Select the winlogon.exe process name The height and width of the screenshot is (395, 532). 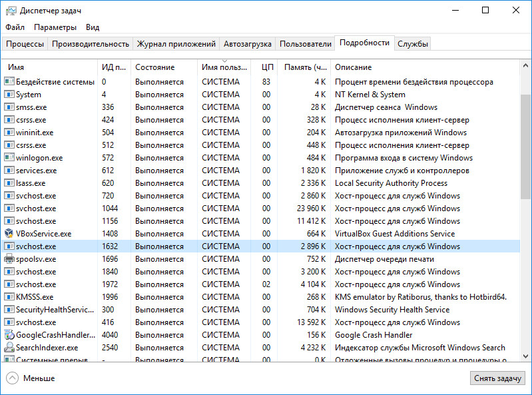[39, 157]
